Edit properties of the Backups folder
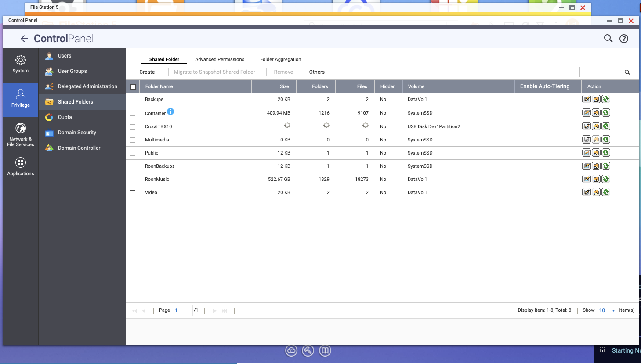Image resolution: width=641 pixels, height=364 pixels. pyautogui.click(x=587, y=99)
